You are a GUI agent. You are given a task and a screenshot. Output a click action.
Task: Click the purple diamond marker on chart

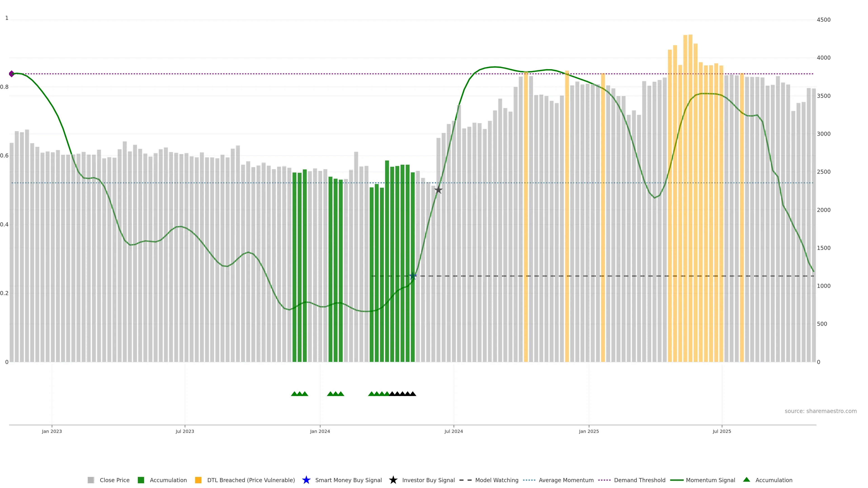click(12, 74)
